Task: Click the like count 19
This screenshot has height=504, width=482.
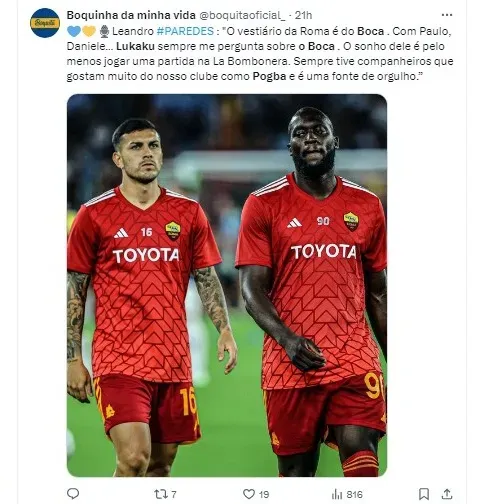Action: tap(264, 494)
